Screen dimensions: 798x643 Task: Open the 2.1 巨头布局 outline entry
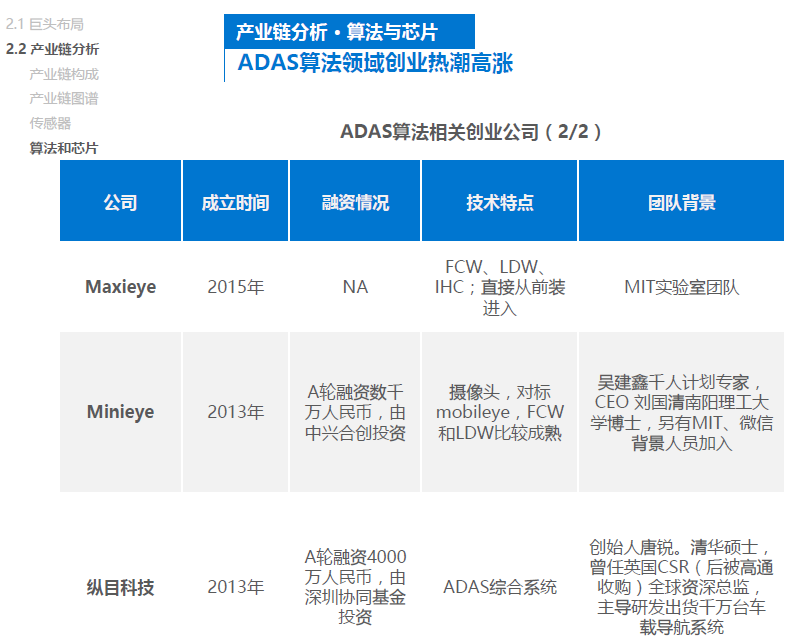45,24
